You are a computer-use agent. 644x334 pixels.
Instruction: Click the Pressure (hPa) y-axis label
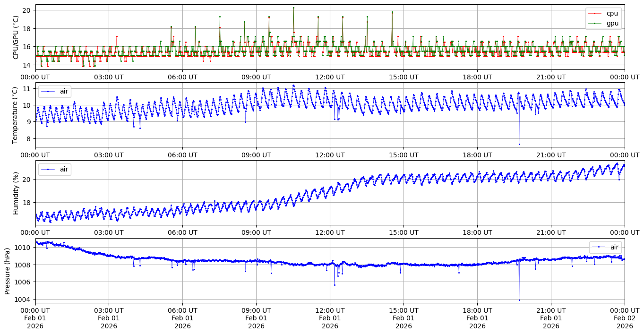8,271
